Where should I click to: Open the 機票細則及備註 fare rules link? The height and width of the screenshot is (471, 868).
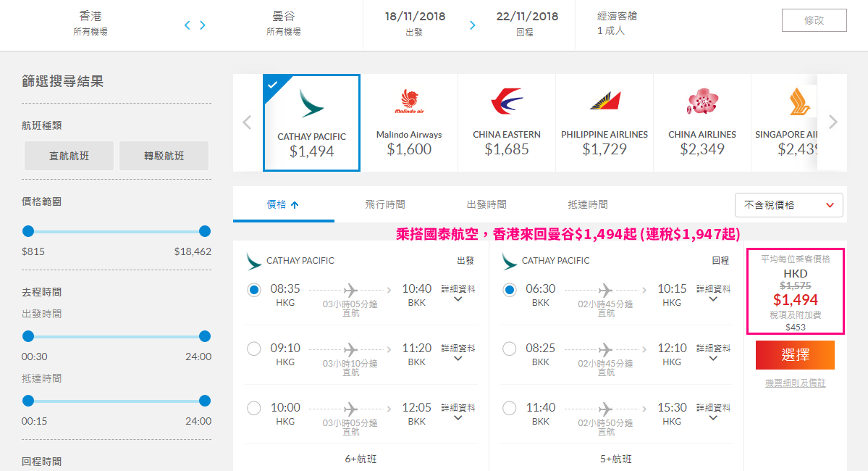click(x=795, y=383)
